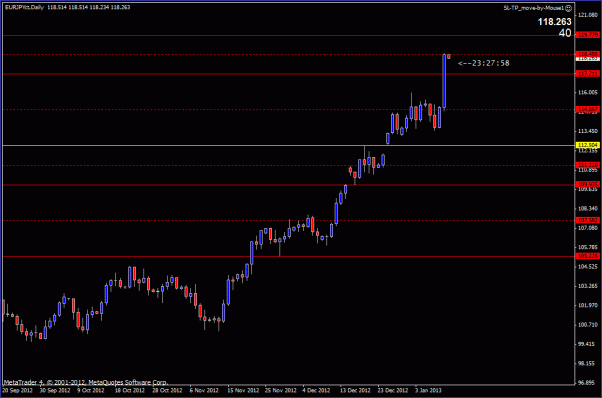
Task: Click the red 105.228 price label
Action: coord(588,256)
